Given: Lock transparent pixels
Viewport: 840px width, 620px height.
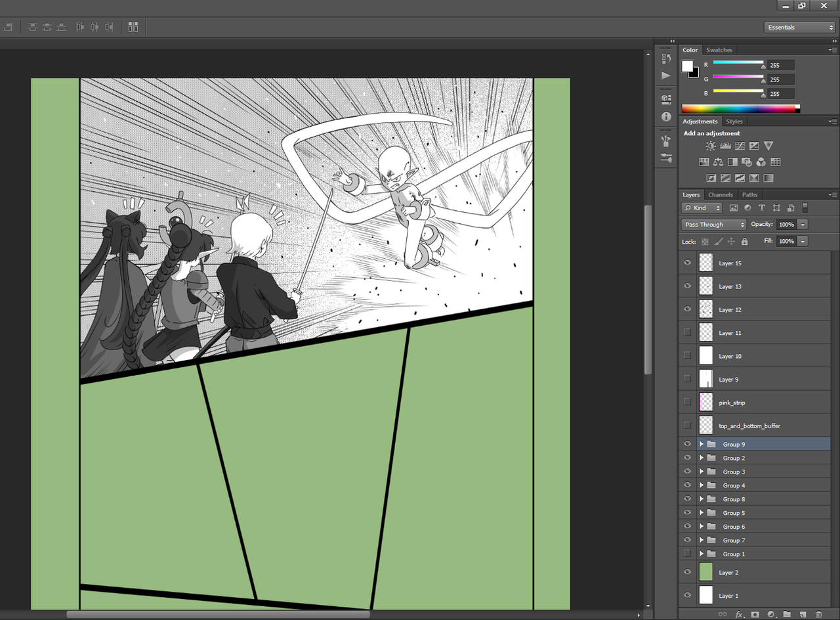Looking at the screenshot, I should [x=705, y=242].
